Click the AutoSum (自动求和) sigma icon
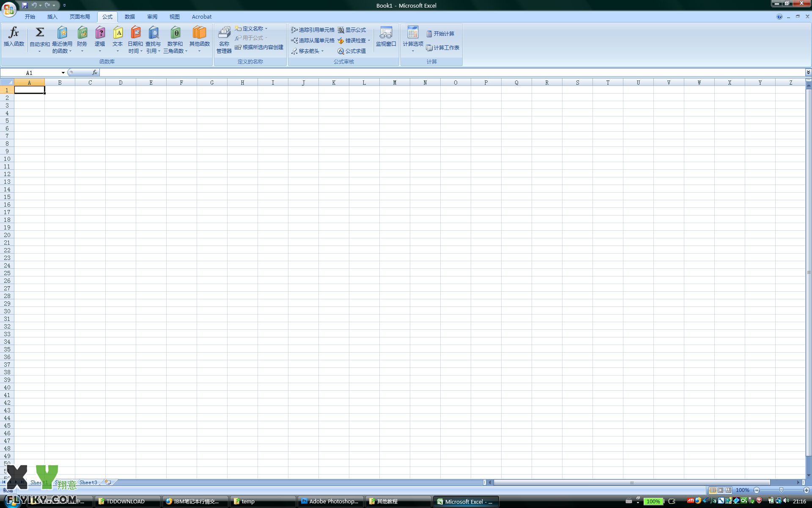This screenshot has width=812, height=508. (x=39, y=33)
